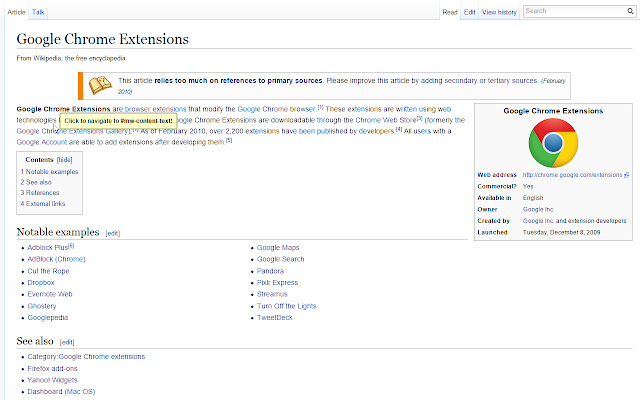The image size is (640, 400).
Task: Open the Chrome Web Store link
Action: (386, 120)
